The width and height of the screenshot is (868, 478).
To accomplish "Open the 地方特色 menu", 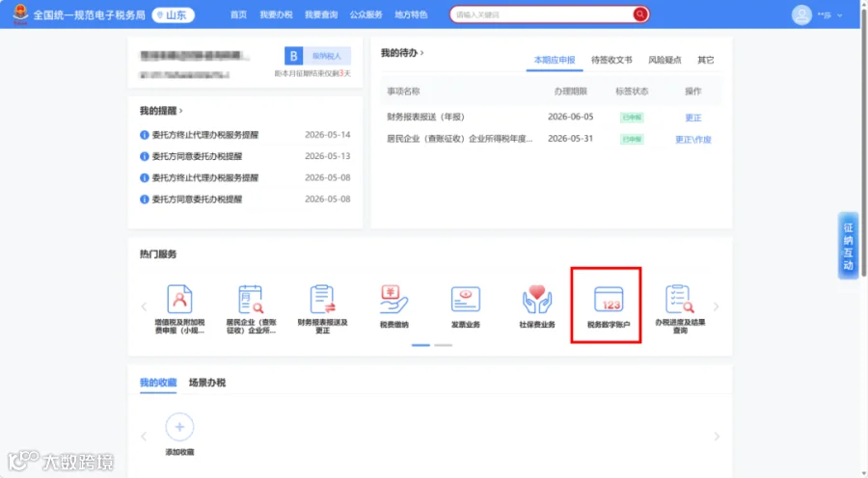I will (411, 15).
